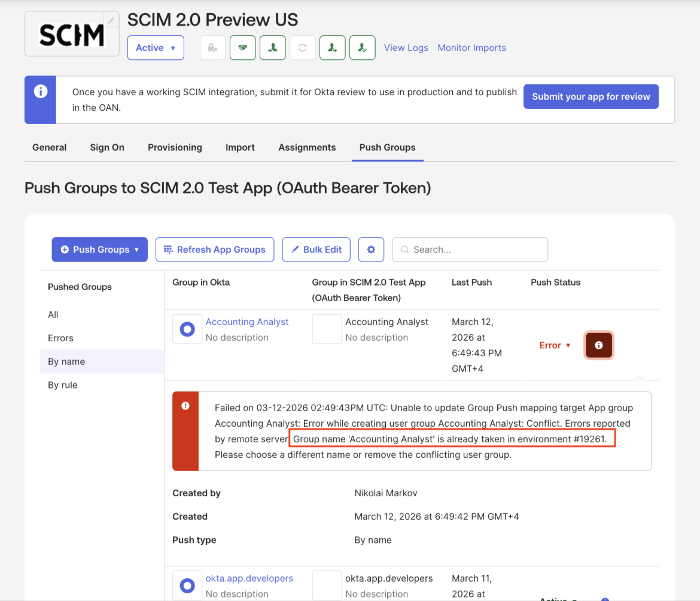Viewport: 700px width, 601px height.
Task: Click Submit your app for review
Action: coord(591,96)
